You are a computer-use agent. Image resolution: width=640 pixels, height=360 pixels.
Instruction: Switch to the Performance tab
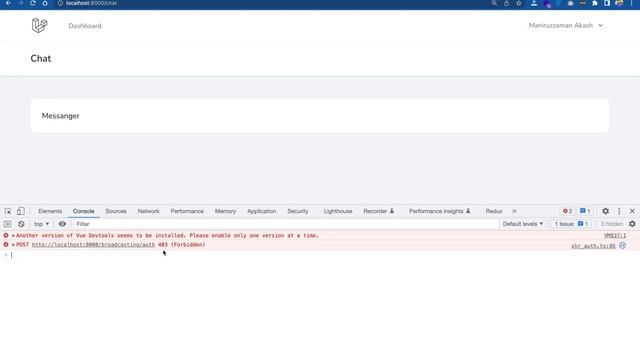pos(187,211)
